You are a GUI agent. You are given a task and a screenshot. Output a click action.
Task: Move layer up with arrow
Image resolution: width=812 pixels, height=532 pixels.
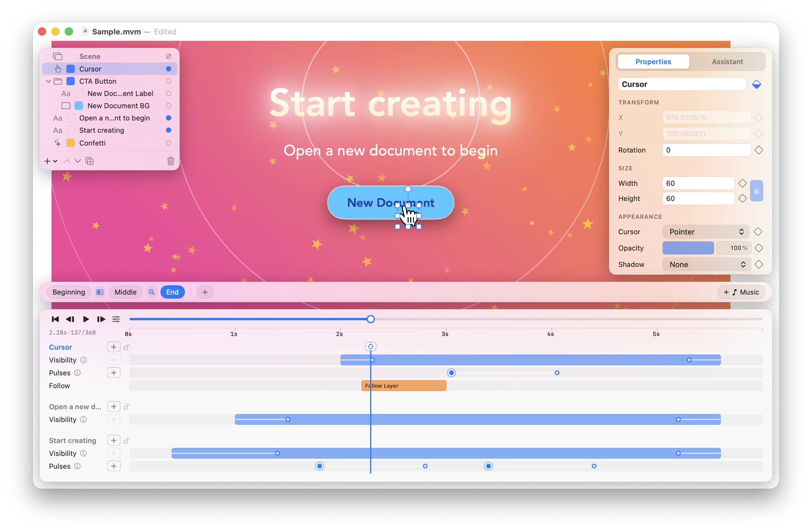point(67,161)
